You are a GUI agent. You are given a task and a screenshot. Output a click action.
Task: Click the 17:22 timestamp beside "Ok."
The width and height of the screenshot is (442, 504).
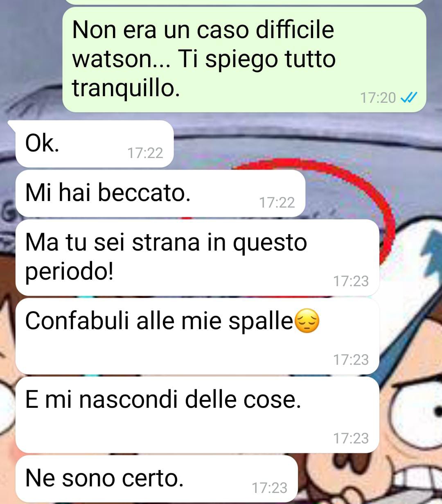[x=145, y=153]
